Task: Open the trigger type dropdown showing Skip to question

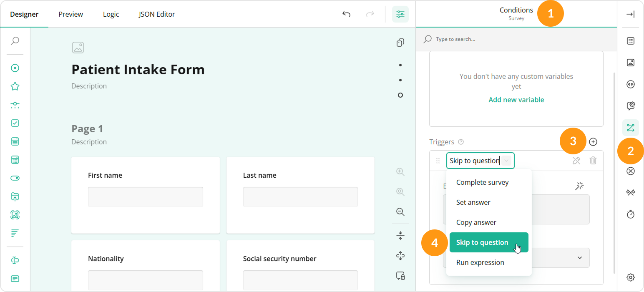Action: [480, 160]
